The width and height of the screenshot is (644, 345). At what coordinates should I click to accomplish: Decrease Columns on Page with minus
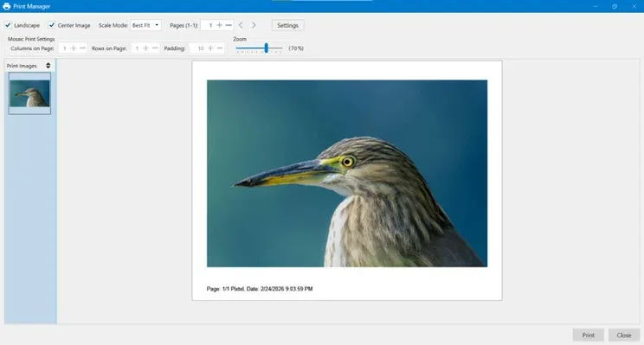coord(82,48)
